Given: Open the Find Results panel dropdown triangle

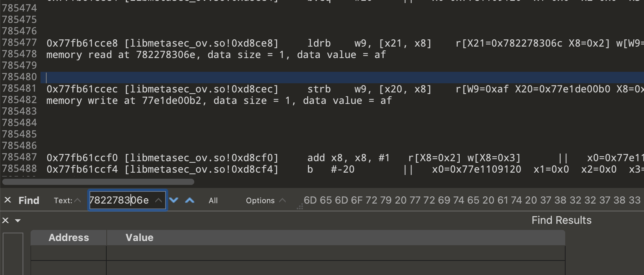Looking at the screenshot, I should [x=18, y=220].
